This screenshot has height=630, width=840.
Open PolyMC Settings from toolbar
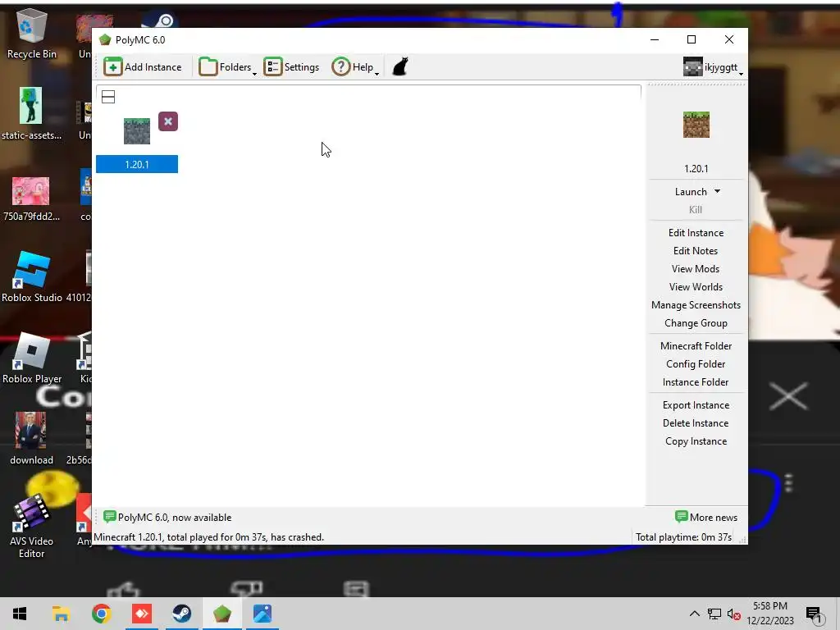[291, 67]
